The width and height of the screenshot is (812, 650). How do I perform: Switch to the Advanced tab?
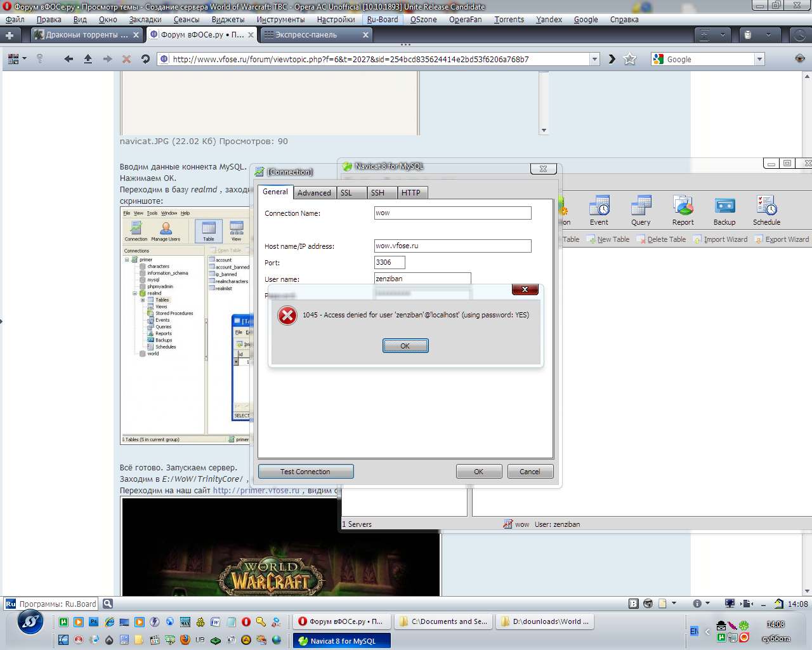coord(314,192)
